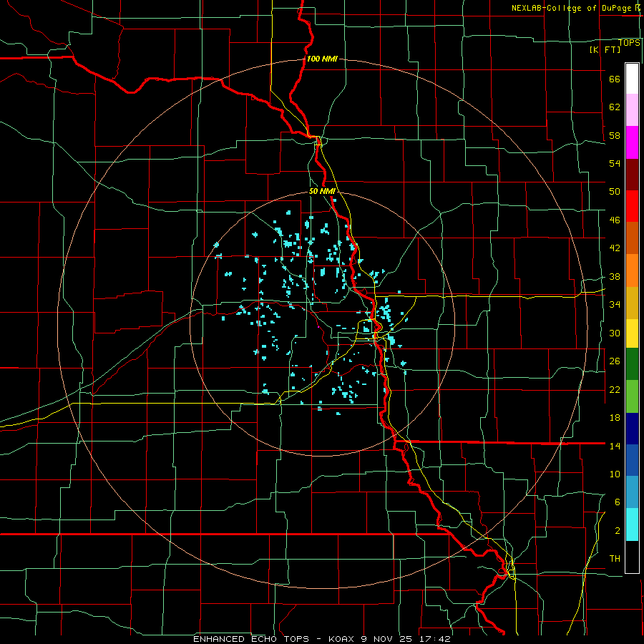Click the light green legend swatch
This screenshot has width=644, height=644.
632,396
